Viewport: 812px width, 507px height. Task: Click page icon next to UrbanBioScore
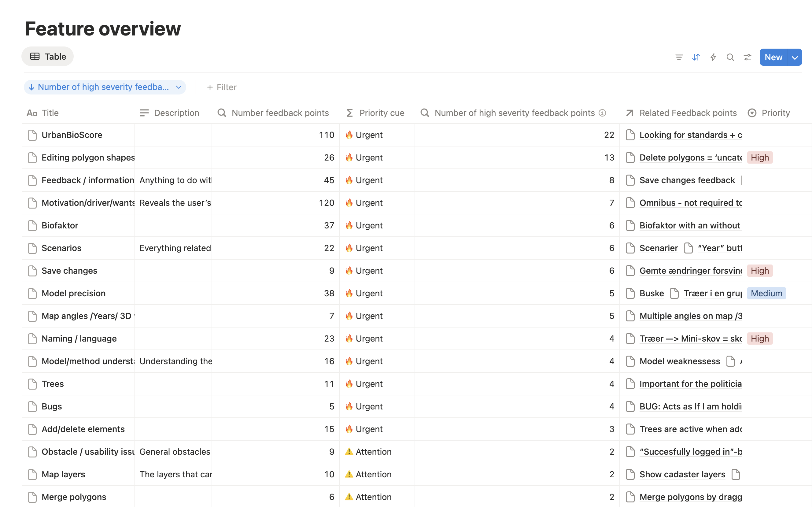(32, 135)
